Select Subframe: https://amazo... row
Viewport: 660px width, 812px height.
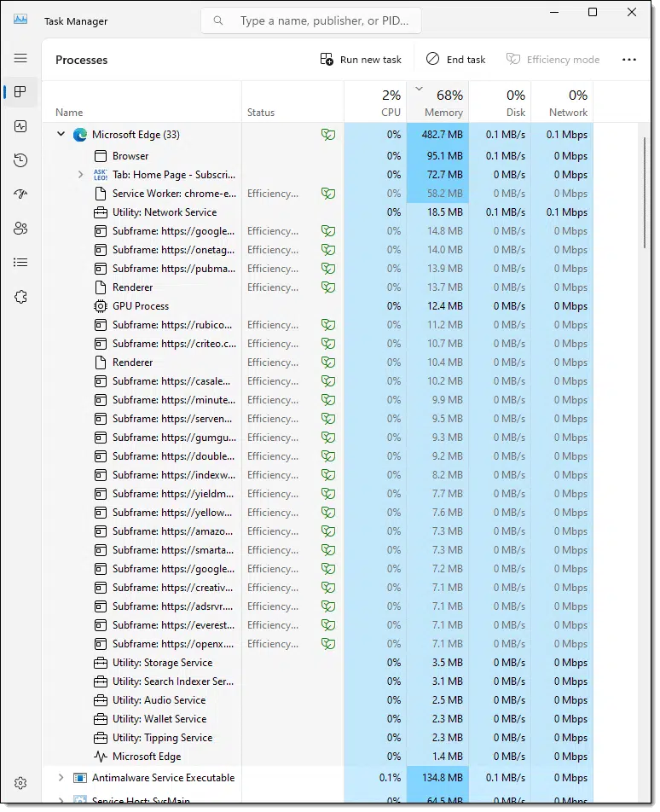pyautogui.click(x=317, y=531)
